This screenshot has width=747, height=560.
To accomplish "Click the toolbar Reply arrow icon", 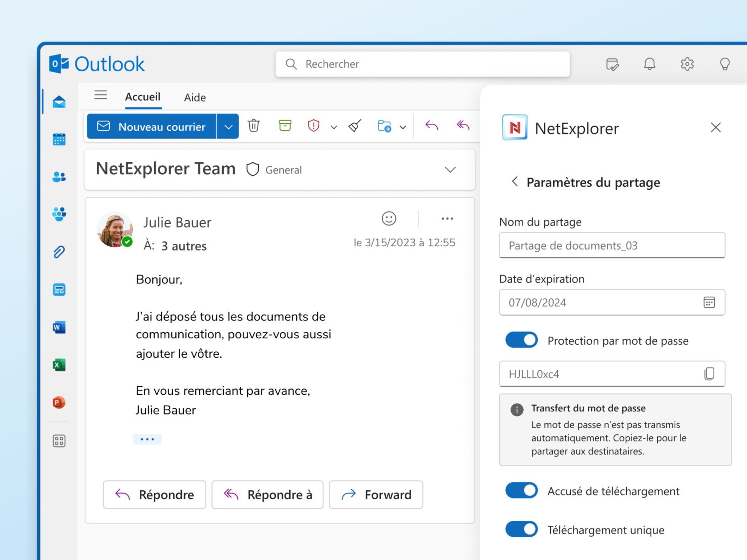I will pos(432,125).
